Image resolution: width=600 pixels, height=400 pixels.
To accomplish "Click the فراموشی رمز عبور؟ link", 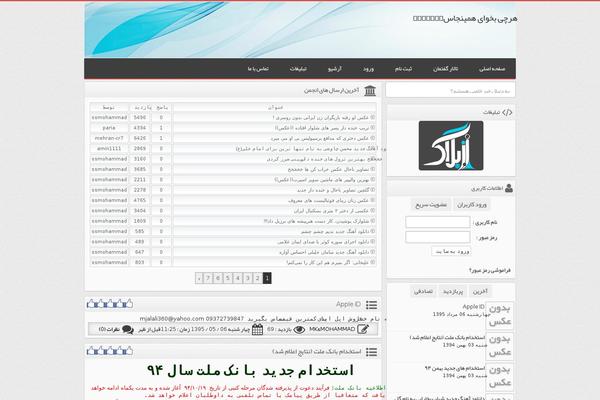I will point(490,270).
